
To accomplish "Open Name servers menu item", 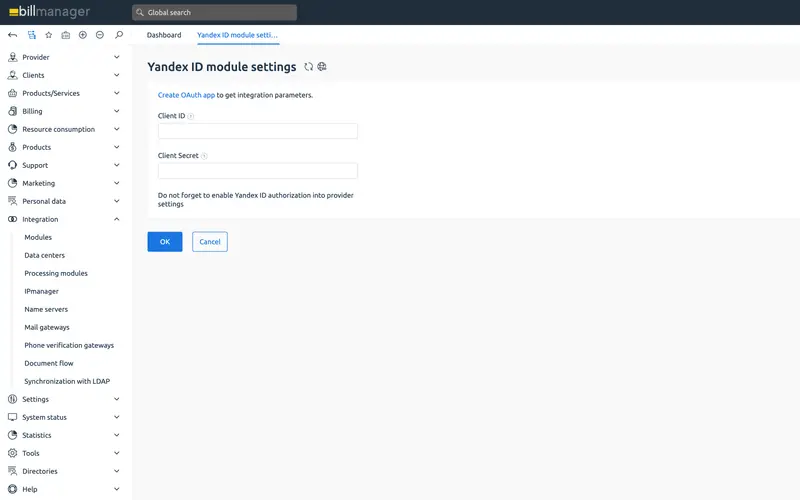I will [46, 309].
